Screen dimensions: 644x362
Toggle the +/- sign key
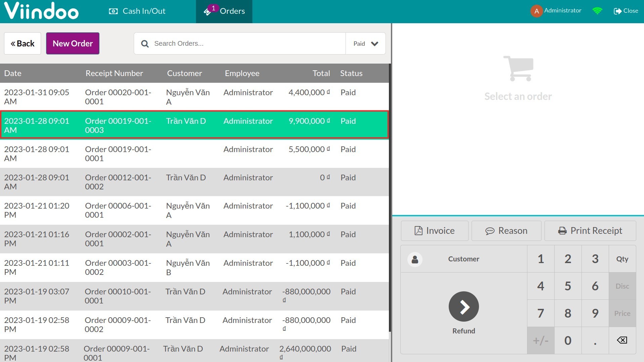tap(540, 340)
